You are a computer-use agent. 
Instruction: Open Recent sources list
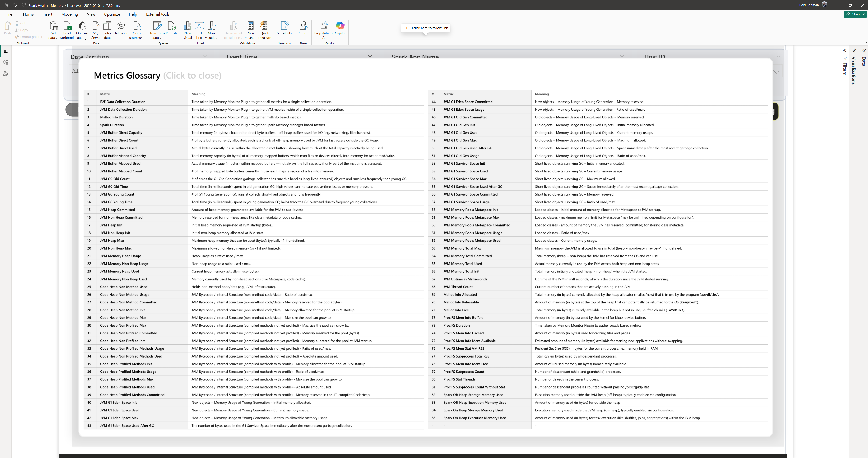[136, 30]
